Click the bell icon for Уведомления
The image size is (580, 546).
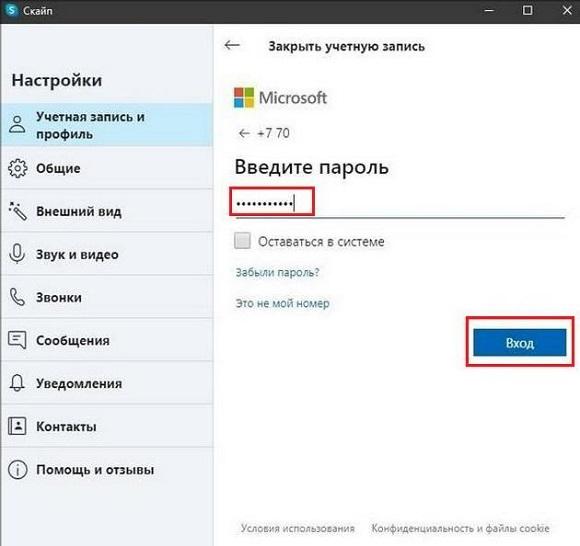pos(17,383)
